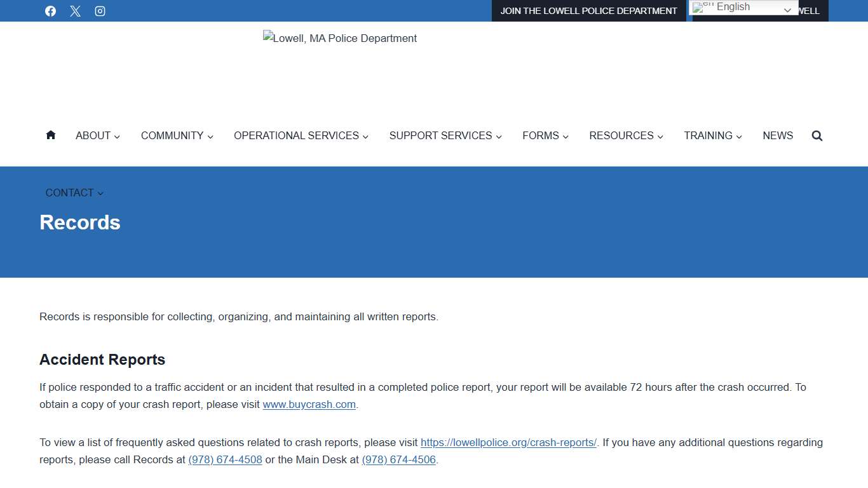Click the X (Twitter) social icon
The image size is (868, 488).
[x=75, y=11]
